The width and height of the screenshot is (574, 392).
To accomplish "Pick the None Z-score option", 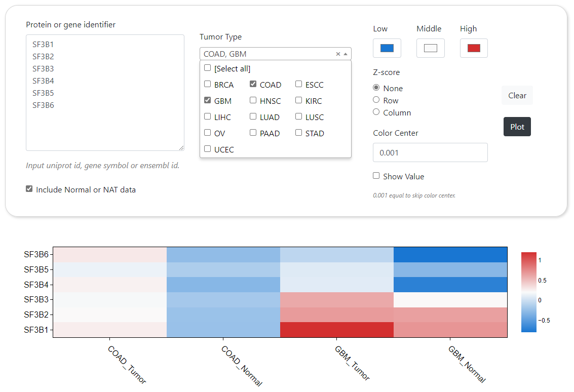I will click(x=376, y=88).
